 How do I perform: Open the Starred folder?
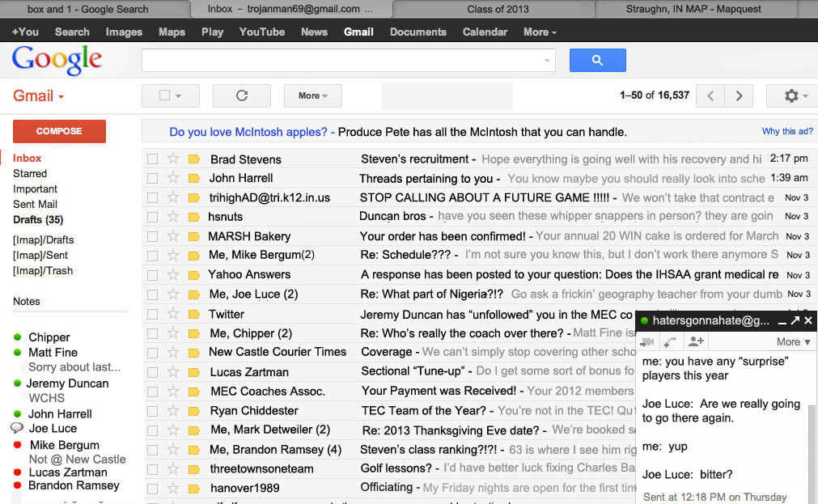30,174
